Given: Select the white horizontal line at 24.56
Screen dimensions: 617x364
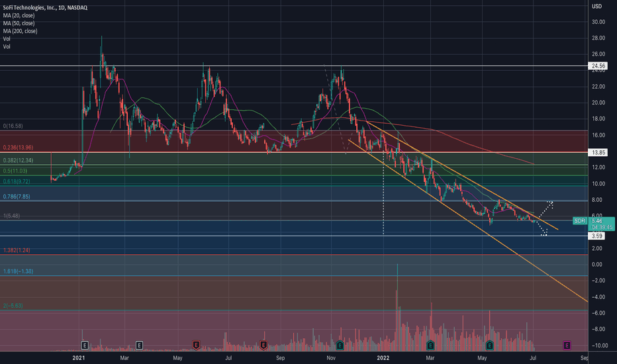Looking at the screenshot, I should tap(294, 66).
